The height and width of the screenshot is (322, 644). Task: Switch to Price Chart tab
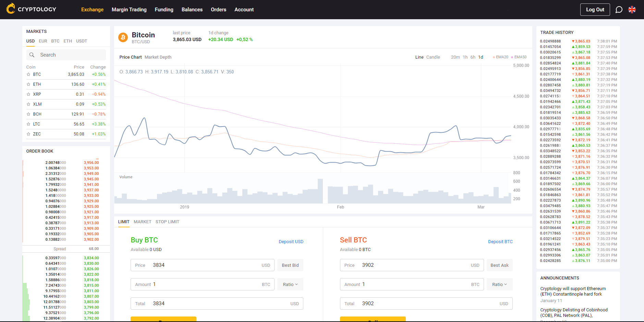pos(131,57)
